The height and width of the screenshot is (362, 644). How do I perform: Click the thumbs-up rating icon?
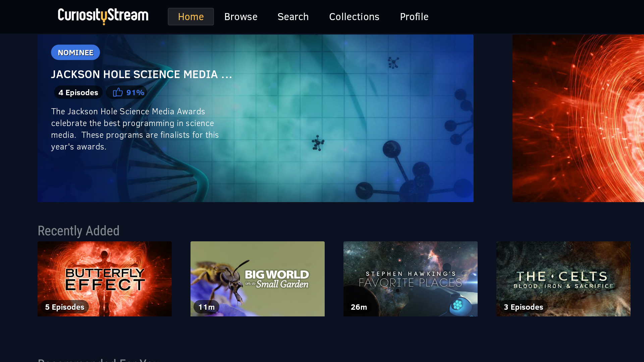pos(118,92)
